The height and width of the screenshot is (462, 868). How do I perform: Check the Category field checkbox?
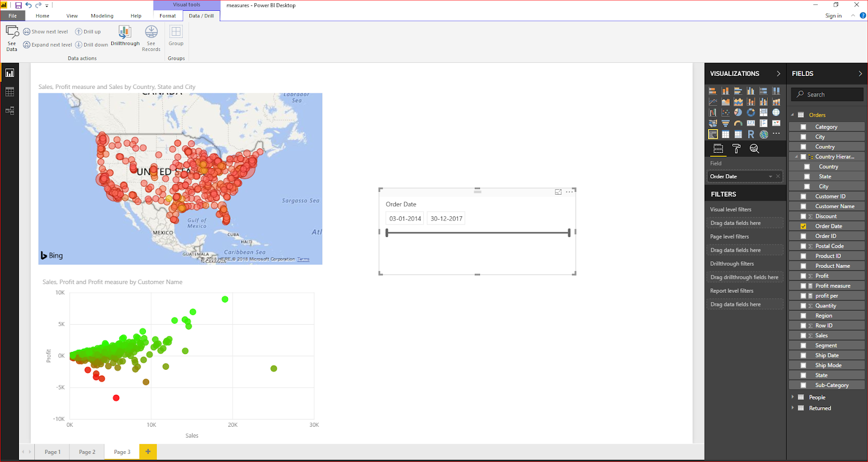click(x=803, y=127)
